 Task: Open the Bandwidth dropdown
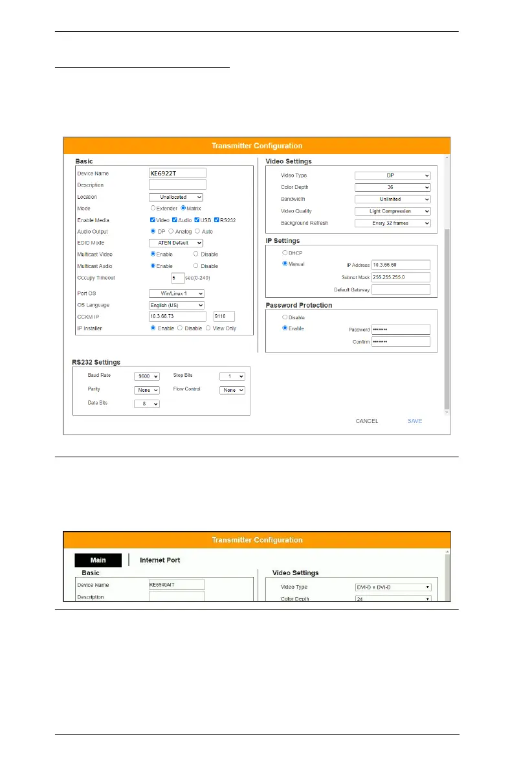pos(393,199)
